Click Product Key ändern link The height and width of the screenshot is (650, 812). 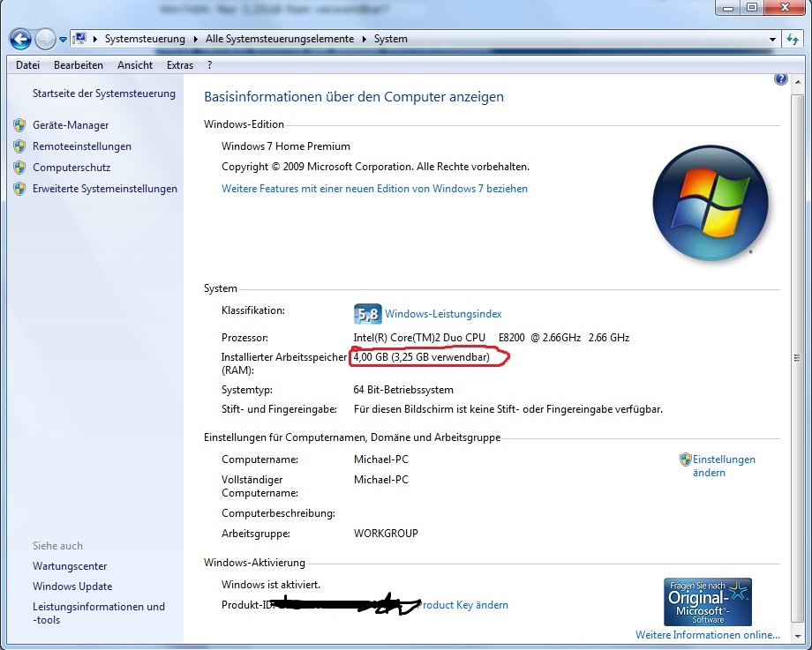pyautogui.click(x=464, y=605)
